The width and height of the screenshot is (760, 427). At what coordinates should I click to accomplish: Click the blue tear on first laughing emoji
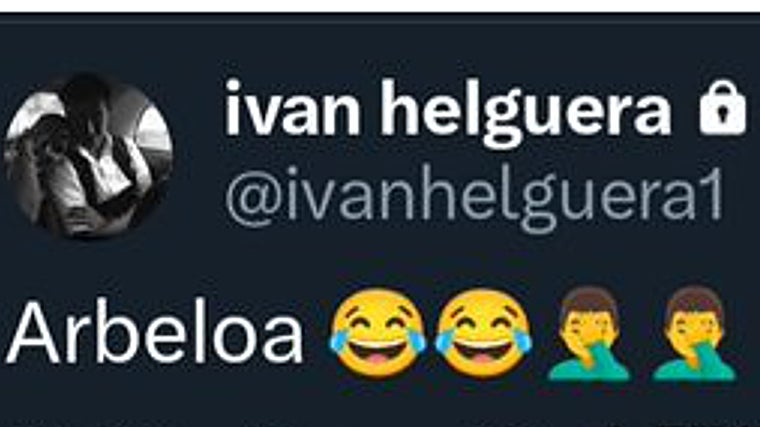point(336,342)
